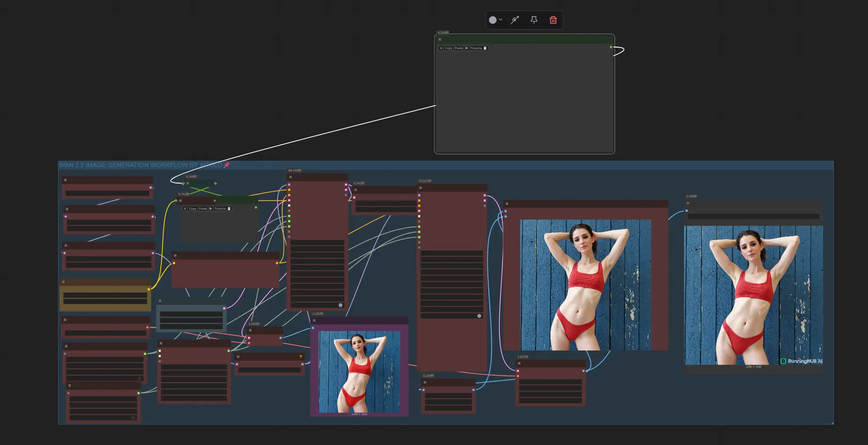The height and width of the screenshot is (445, 868).
Task: Collapse the top selected green node
Action: [x=439, y=40]
